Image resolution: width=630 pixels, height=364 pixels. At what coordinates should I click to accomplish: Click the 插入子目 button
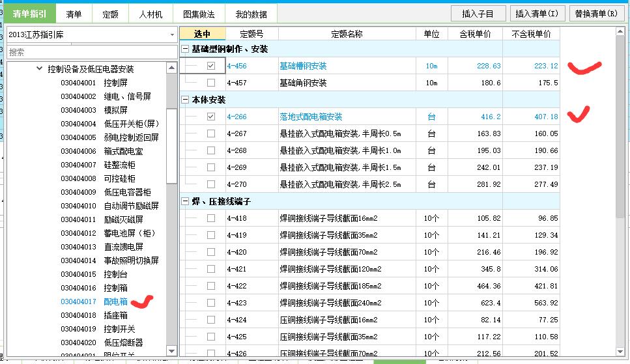point(478,14)
